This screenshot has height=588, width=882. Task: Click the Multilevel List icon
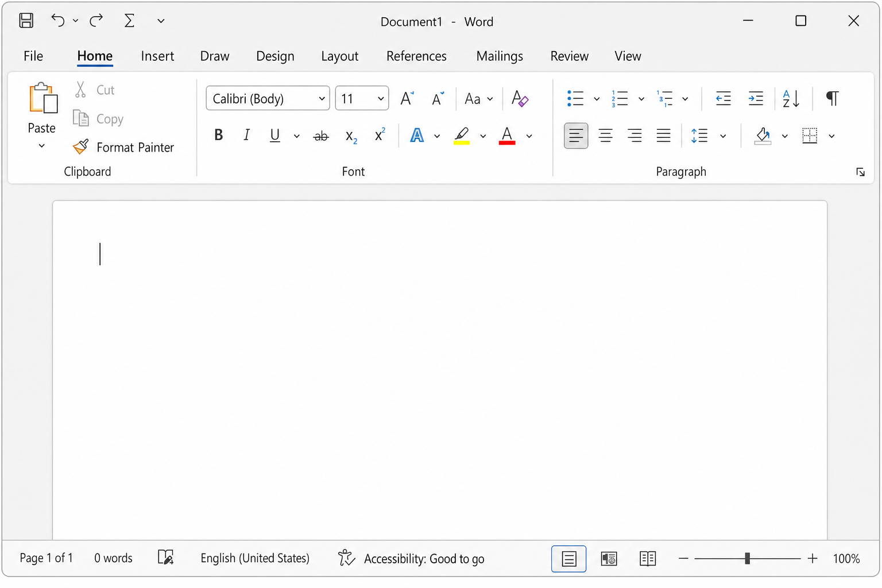coord(664,99)
